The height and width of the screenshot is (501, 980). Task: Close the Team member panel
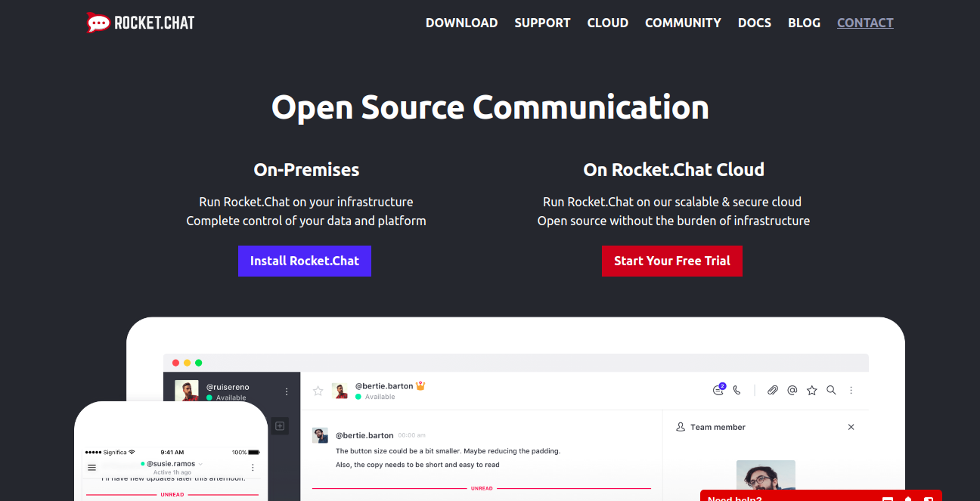851,427
